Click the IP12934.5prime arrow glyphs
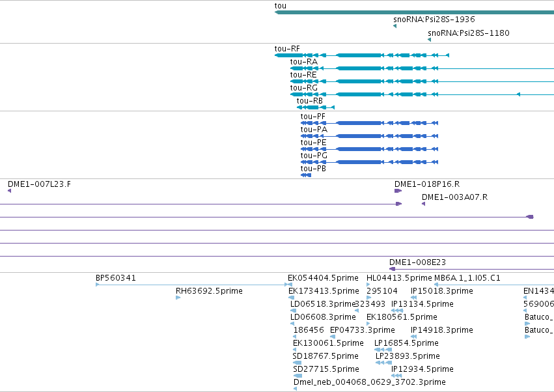This screenshot has height=392, width=554. point(396,376)
